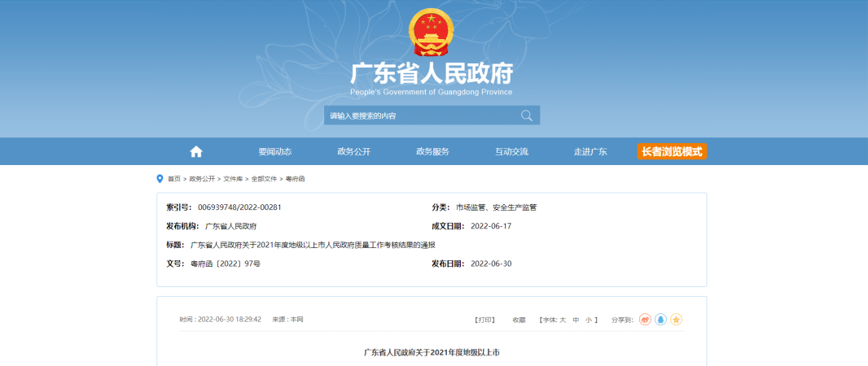Share to Weibo icon
Screen dimensions: 868x366
(645, 320)
